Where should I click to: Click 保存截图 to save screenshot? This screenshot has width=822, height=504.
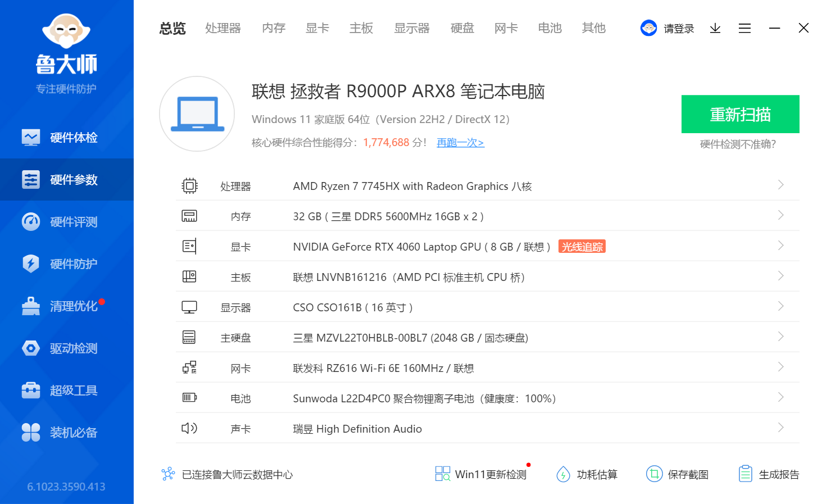(677, 474)
